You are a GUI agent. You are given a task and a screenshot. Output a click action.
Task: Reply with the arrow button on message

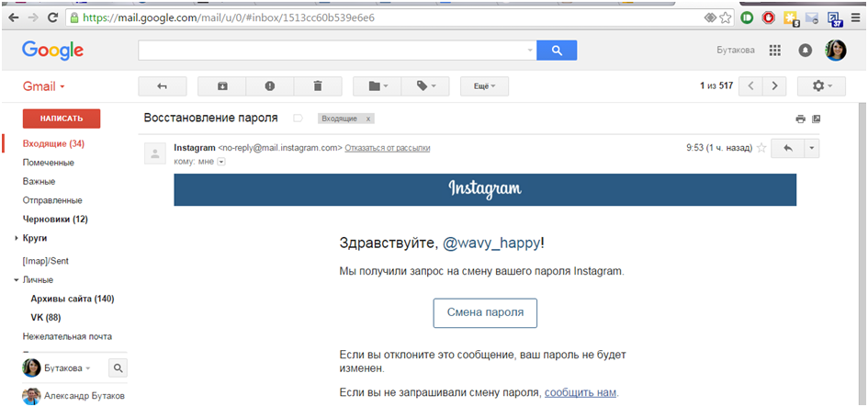click(x=787, y=149)
